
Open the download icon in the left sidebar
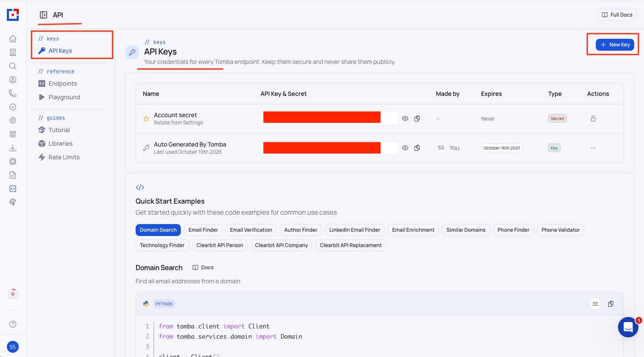13,148
